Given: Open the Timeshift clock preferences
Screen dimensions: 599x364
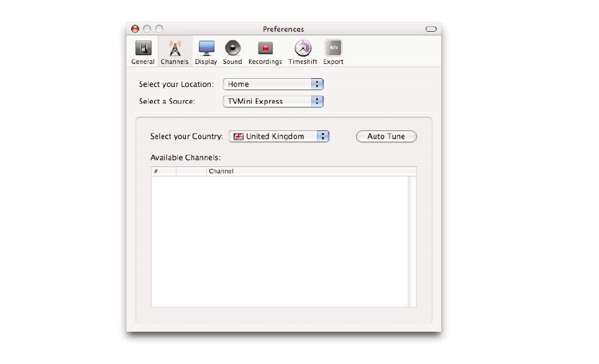Looking at the screenshot, I should [x=303, y=52].
